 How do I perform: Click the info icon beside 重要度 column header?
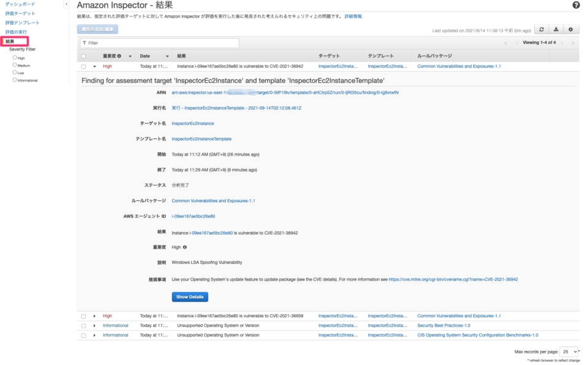[x=119, y=56]
